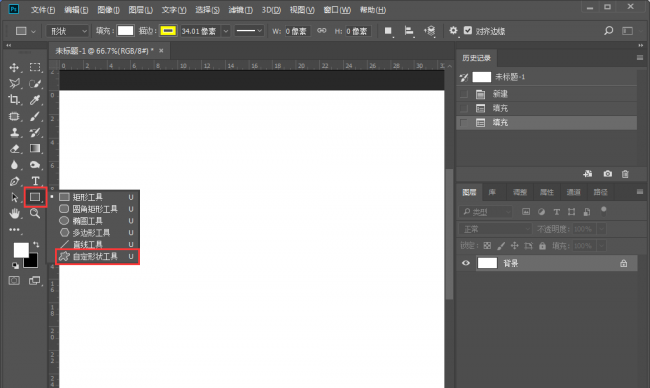
Task: Select the Move tool
Action: click(14, 68)
